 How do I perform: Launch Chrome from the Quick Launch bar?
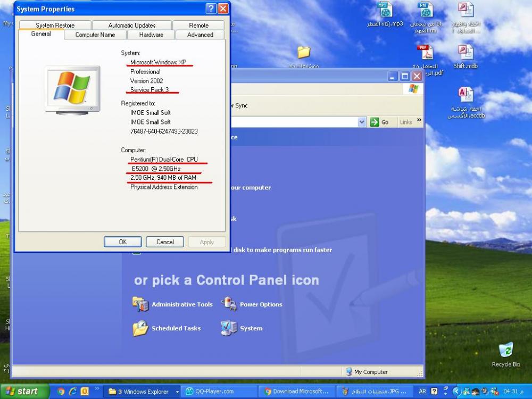(61, 392)
